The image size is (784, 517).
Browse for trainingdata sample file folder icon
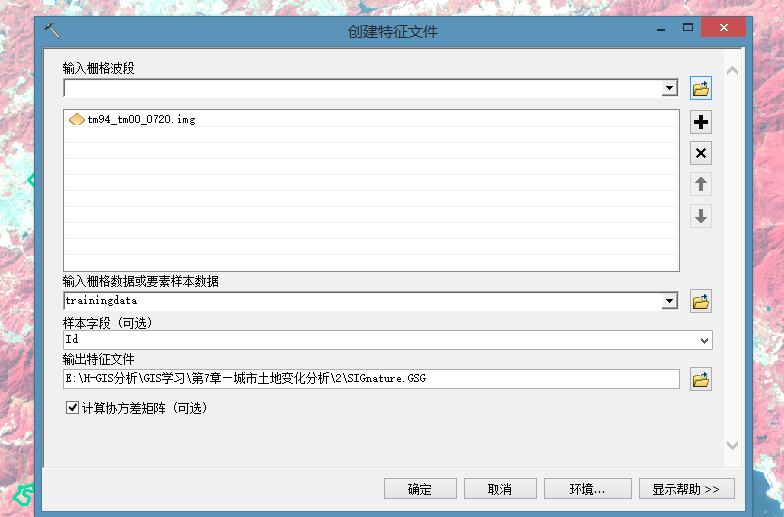pyautogui.click(x=700, y=302)
